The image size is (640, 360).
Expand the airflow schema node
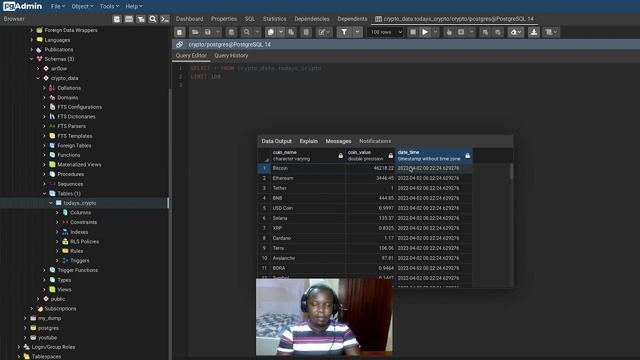click(38, 69)
